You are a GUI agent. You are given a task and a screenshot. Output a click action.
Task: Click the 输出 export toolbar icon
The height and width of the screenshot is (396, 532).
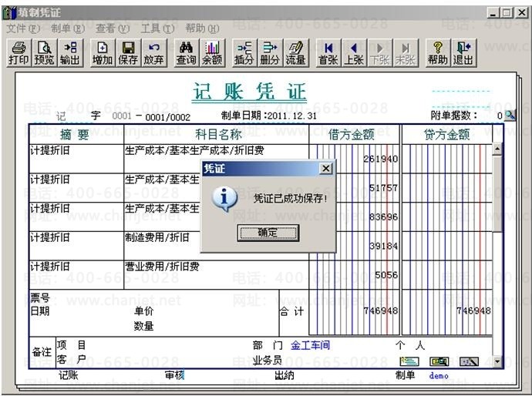point(70,53)
